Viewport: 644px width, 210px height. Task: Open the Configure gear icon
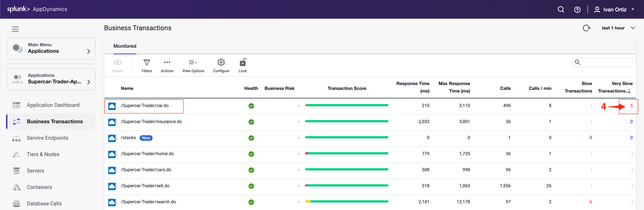[x=221, y=62]
